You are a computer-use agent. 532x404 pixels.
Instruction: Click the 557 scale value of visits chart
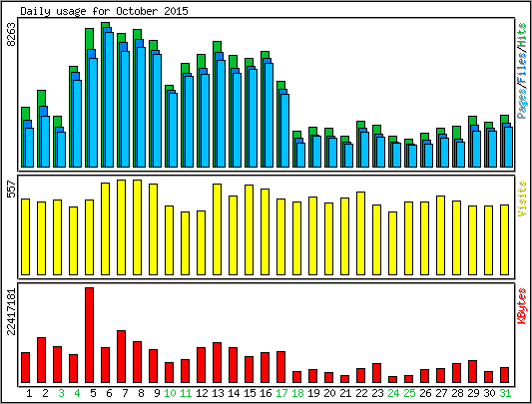point(11,190)
